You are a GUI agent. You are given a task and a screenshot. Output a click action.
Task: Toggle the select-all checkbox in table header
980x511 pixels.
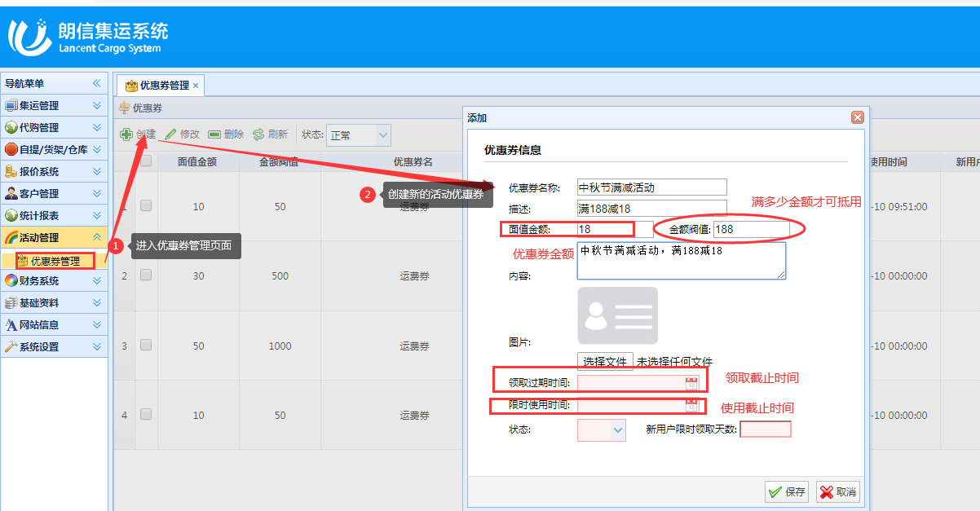146,161
